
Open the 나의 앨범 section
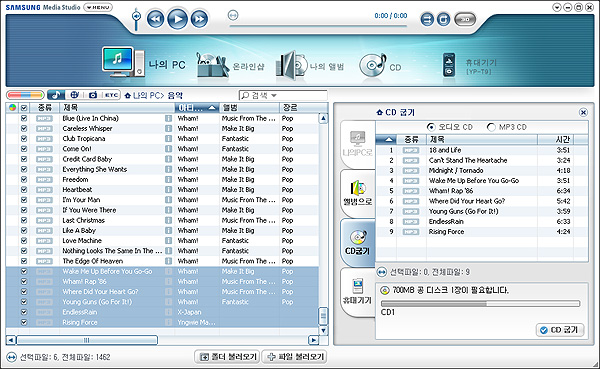310,66
